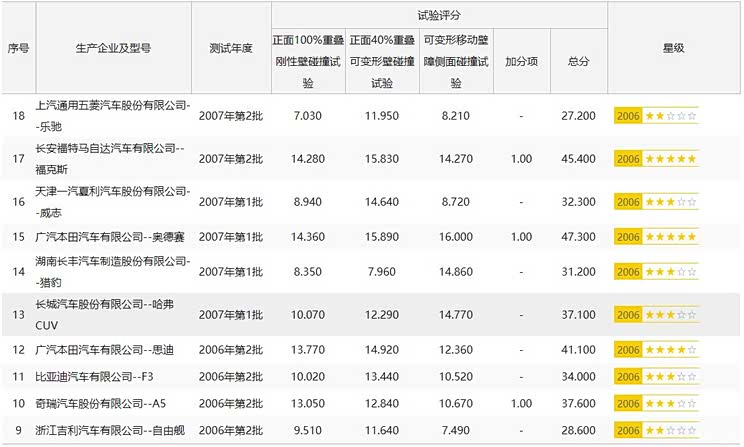Viewport: 744px width, 447px height.
Task: Click the five-star rating for 奥德赛
Action: pyautogui.click(x=656, y=237)
